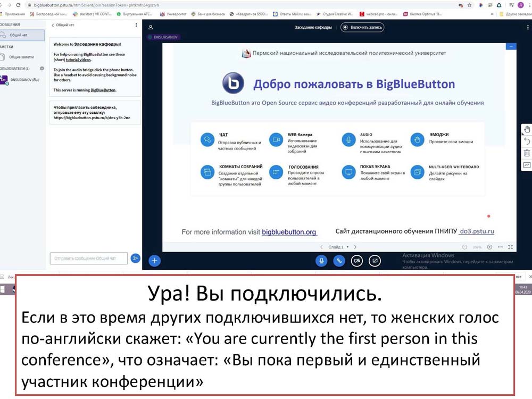Bookmark this page with the star icon
Image resolution: width=532 pixels, height=399 pixels.
tap(470, 5)
